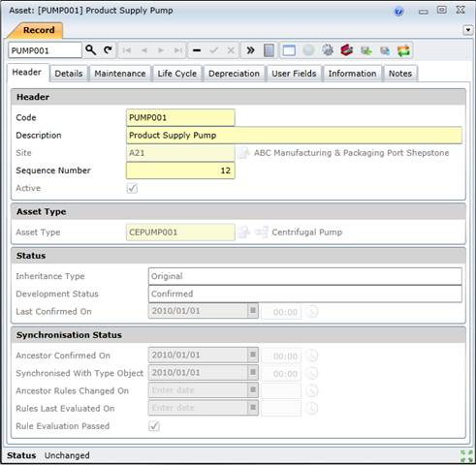Open calendar dropdown for Ancestor Rules Changed On
Image resolution: width=476 pixels, height=465 pixels.
tap(253, 390)
